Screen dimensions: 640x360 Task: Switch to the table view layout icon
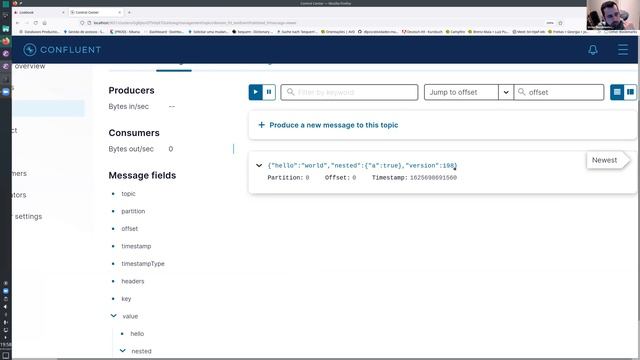[x=617, y=92]
